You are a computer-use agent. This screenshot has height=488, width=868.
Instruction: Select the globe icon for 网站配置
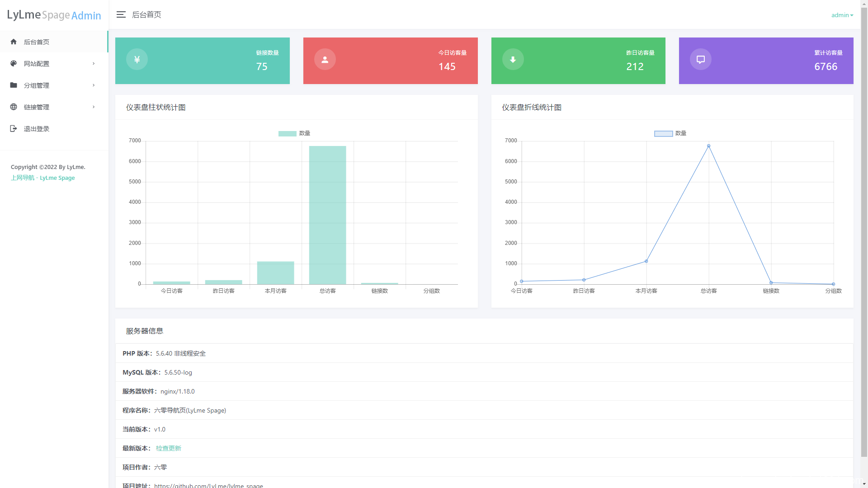(14, 63)
